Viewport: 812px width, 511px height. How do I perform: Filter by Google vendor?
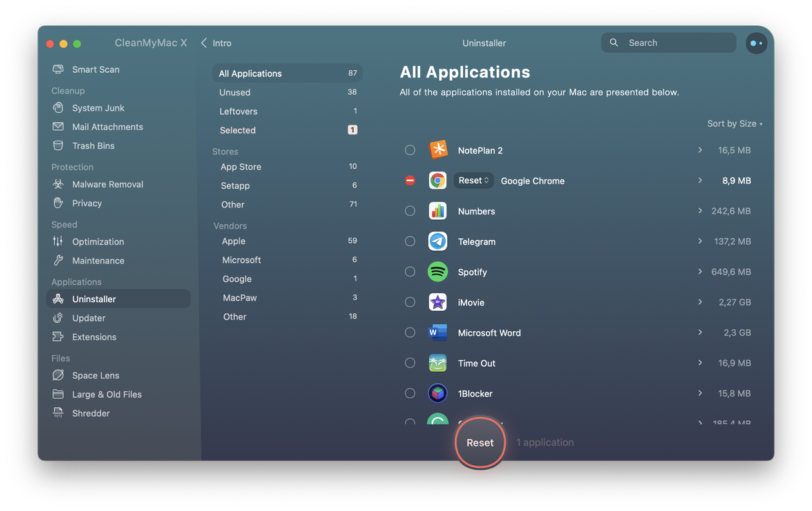[x=287, y=279]
